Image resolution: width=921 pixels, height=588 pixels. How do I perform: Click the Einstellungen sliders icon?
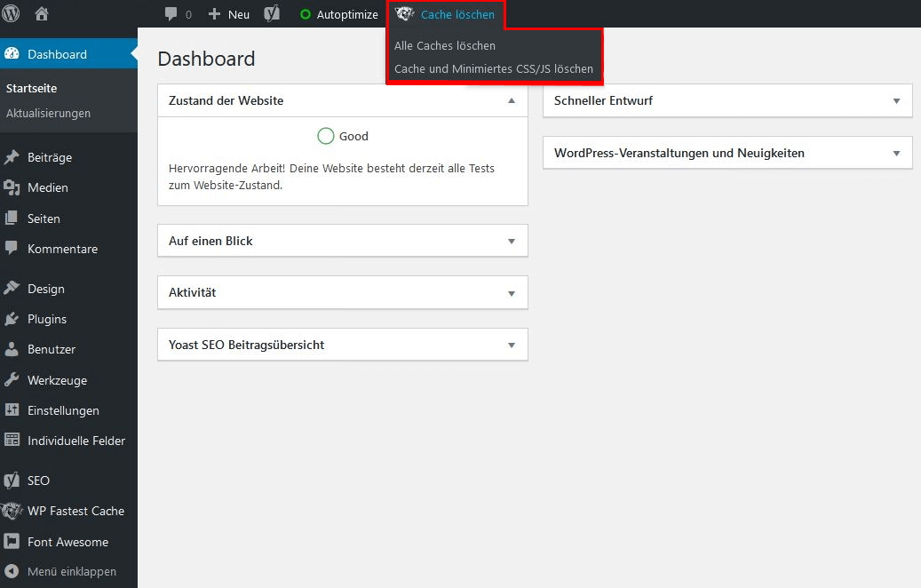[x=12, y=410]
